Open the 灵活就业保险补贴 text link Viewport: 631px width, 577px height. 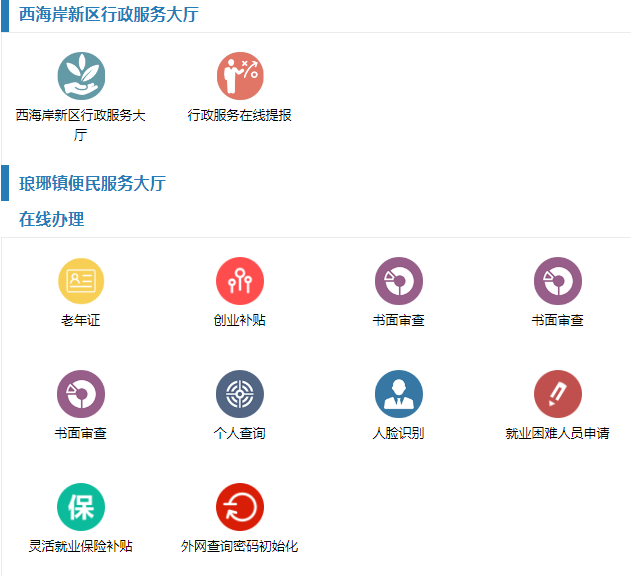[x=81, y=547]
